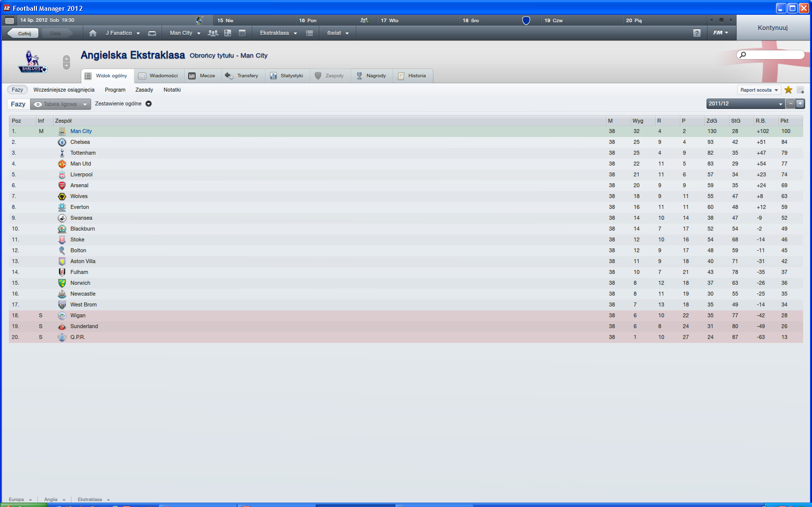
Task: Open the Chelsea team link
Action: pyautogui.click(x=80, y=142)
